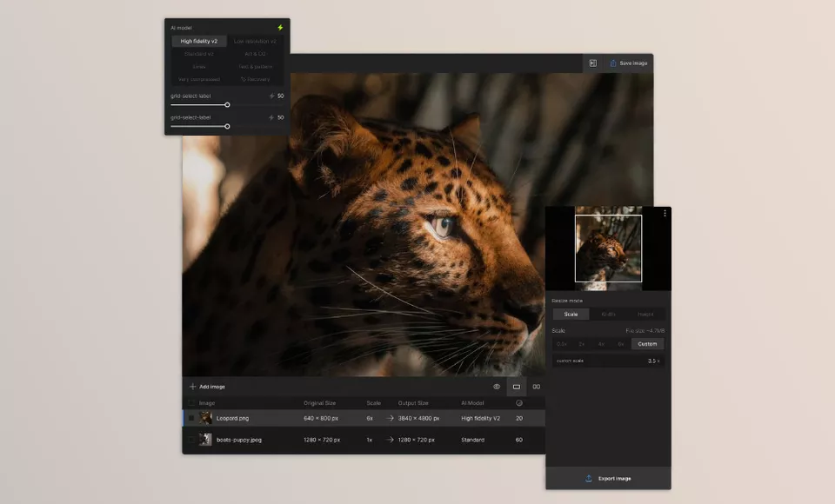Viewport: 835px width, 504px height.
Task: Click the custom scale input field
Action: 608,361
